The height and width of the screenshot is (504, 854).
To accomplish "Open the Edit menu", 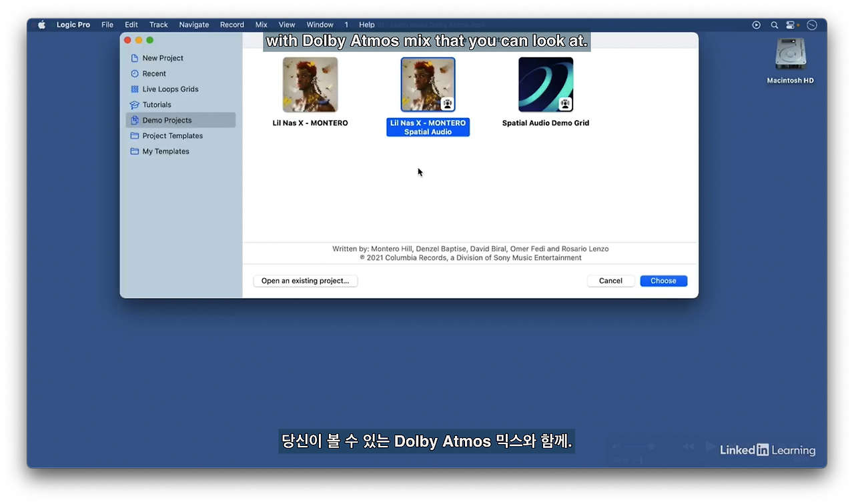I will 131,25.
